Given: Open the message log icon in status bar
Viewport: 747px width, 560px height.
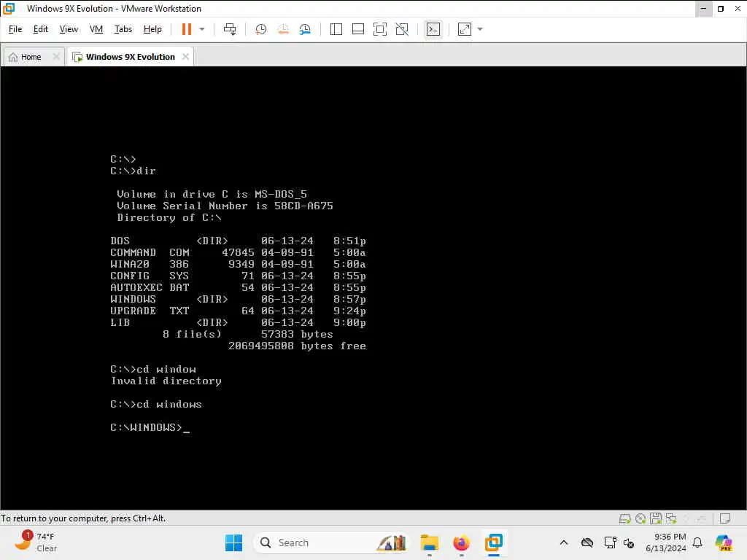Looking at the screenshot, I should pyautogui.click(x=725, y=518).
